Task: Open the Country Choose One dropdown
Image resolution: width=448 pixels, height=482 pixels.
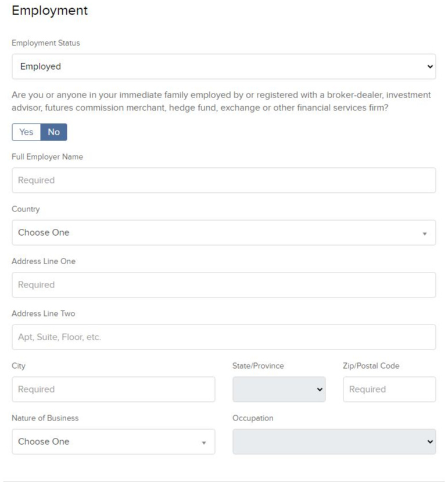Action: pos(224,232)
